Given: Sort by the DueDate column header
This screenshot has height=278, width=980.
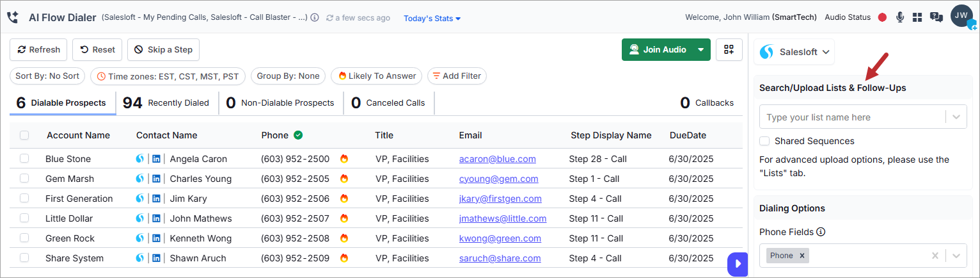Looking at the screenshot, I should pos(688,135).
